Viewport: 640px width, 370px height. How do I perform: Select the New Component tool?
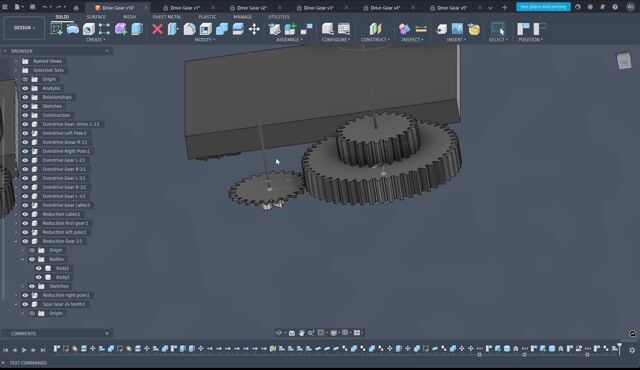pos(275,29)
